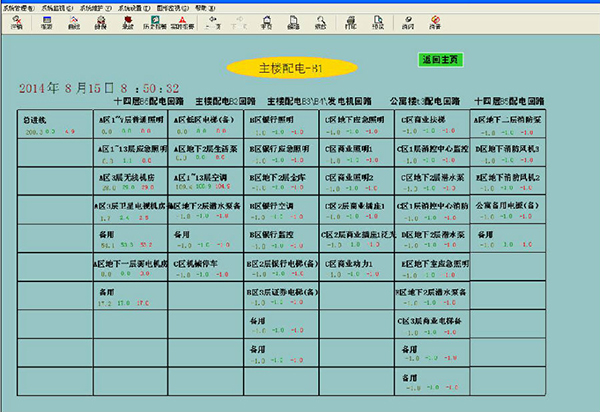Screen dimensions: 600x412
Task: Open the 公寓楼 配电回路 circuit link
Action: pos(423,101)
